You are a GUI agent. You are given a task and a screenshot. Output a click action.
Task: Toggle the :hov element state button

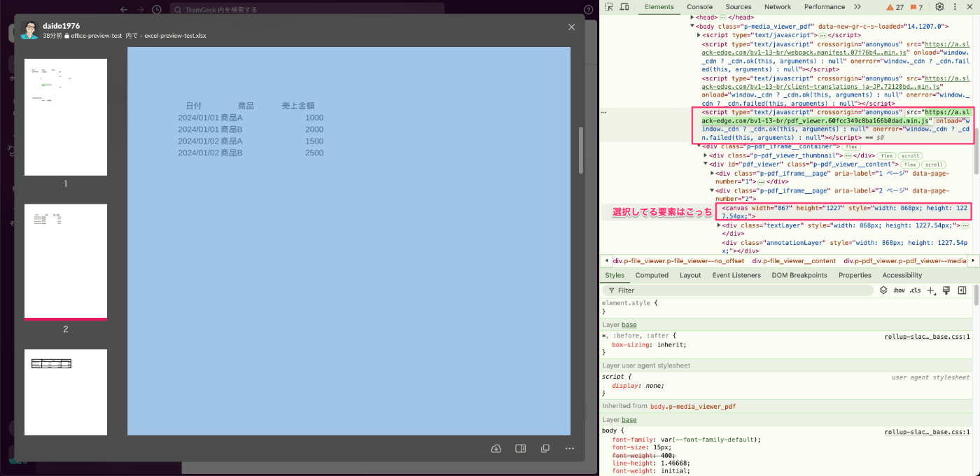[x=899, y=290]
